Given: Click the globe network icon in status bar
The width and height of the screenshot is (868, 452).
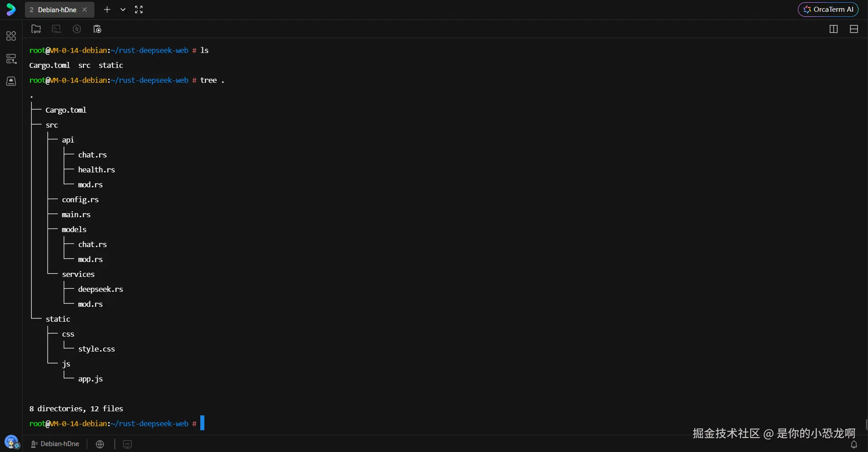Looking at the screenshot, I should click(x=100, y=444).
